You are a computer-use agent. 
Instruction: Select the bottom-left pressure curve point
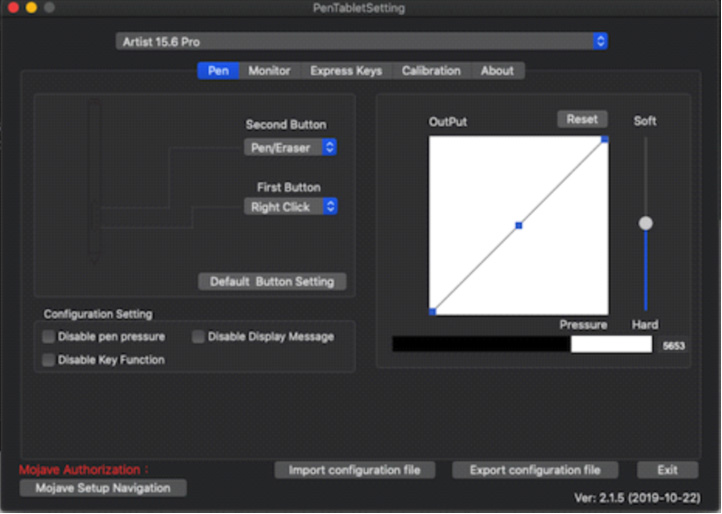click(432, 312)
